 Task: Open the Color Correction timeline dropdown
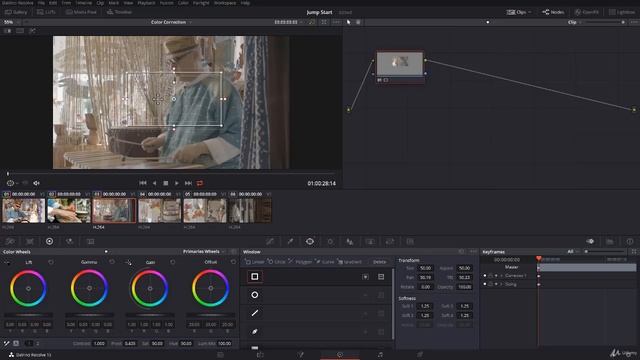coord(171,22)
